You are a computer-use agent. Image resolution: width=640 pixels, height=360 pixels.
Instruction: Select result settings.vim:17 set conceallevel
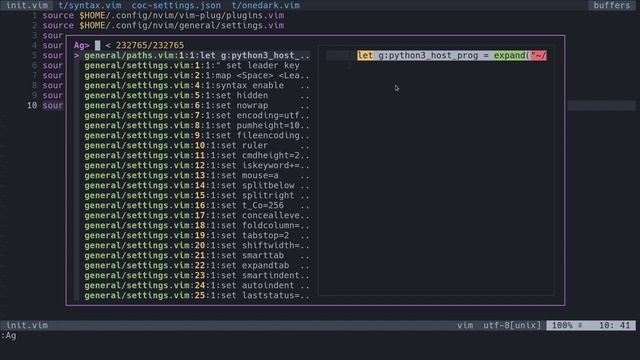[x=197, y=216]
